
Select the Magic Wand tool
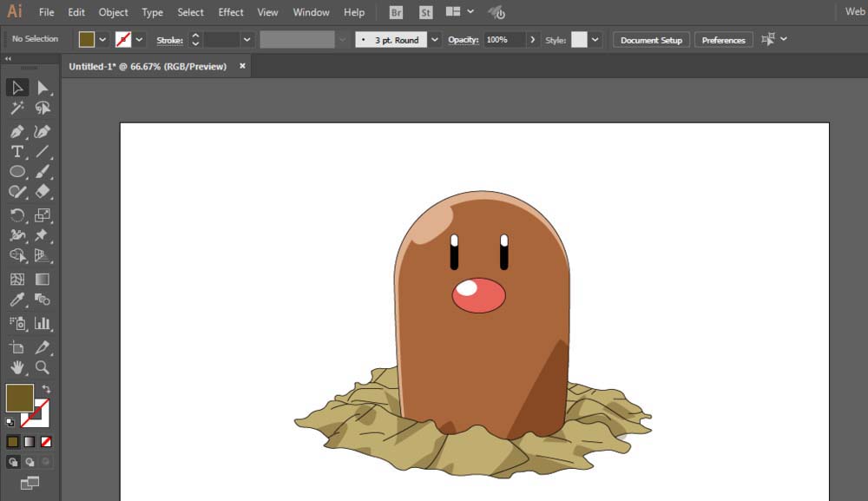[x=16, y=109]
